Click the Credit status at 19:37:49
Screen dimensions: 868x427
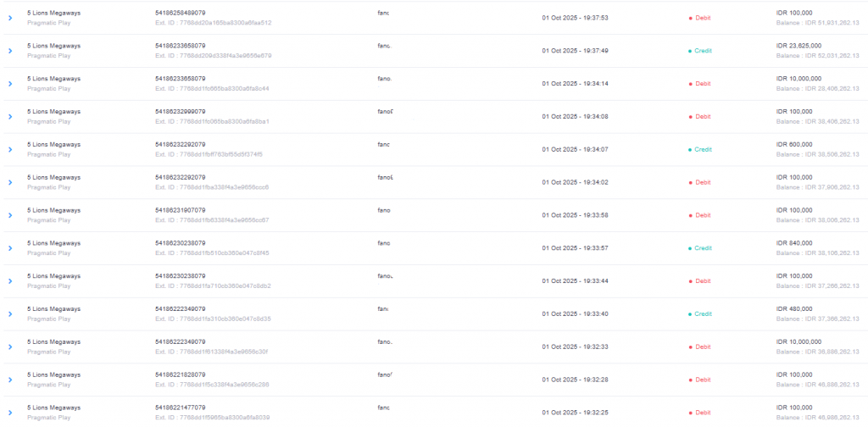(702, 51)
